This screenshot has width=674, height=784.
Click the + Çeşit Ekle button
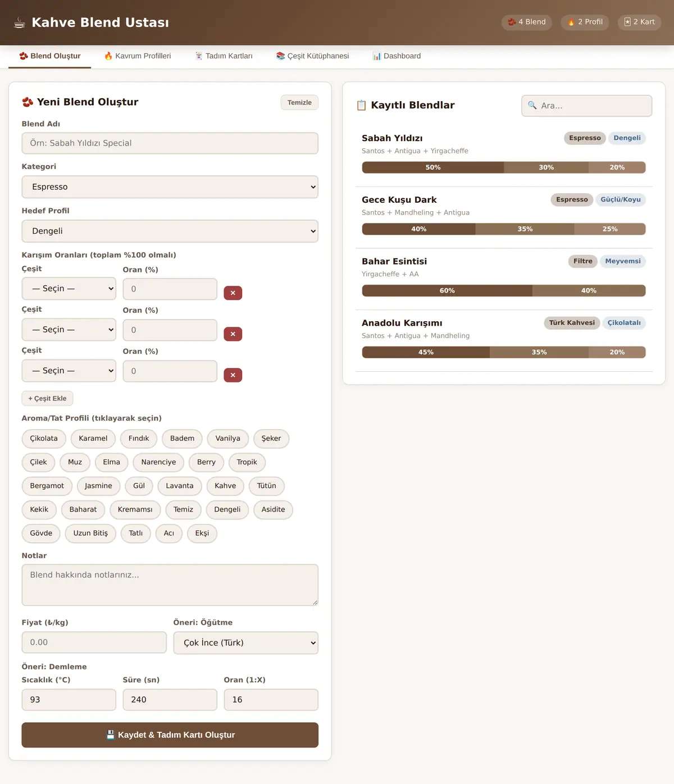point(47,398)
